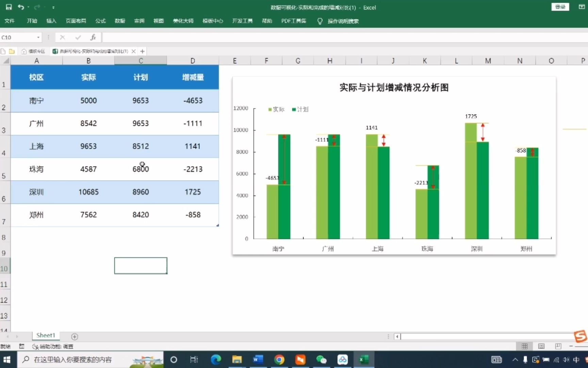Click the select-all corner triangle

(x=5, y=61)
